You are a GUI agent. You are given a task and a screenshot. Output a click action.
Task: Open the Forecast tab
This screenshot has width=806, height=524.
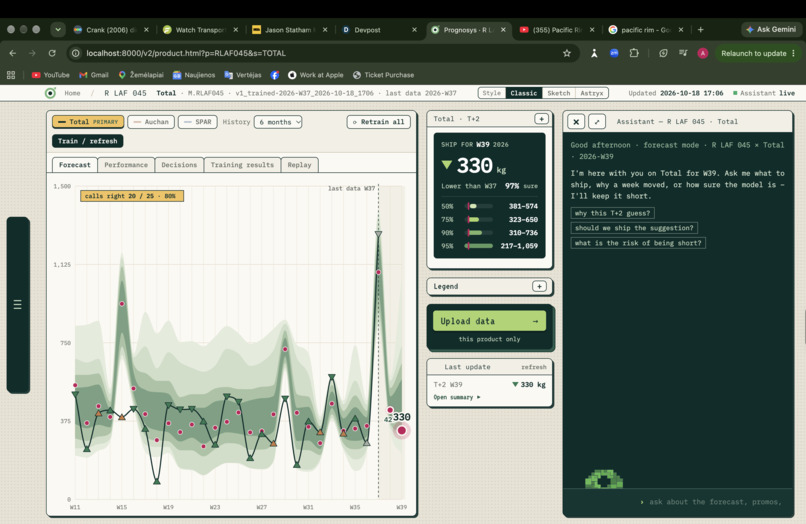point(75,165)
